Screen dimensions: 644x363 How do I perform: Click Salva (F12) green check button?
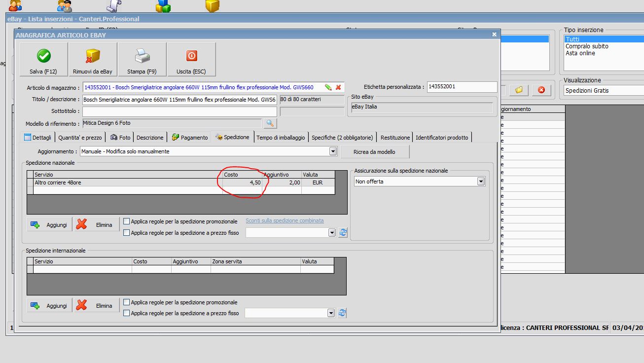[x=43, y=59]
